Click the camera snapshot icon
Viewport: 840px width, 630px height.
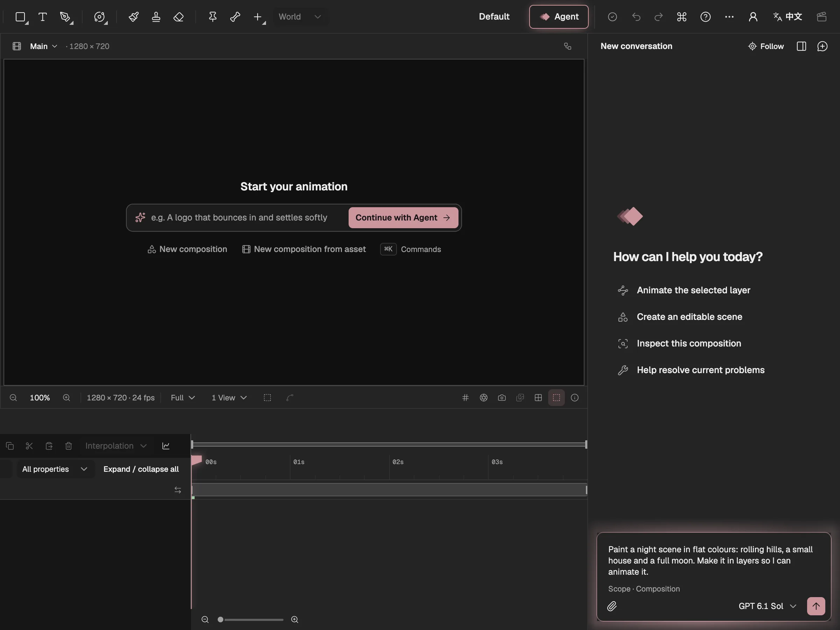[502, 398]
